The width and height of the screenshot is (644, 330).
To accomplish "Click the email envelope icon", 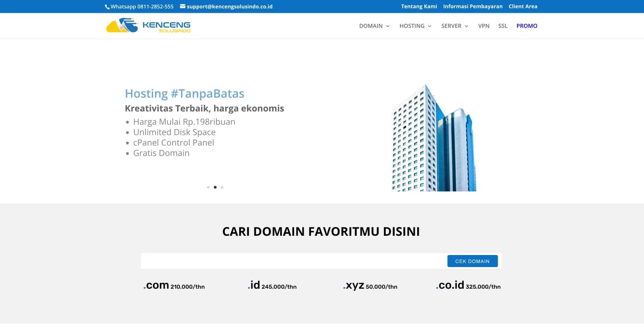I will click(x=183, y=6).
